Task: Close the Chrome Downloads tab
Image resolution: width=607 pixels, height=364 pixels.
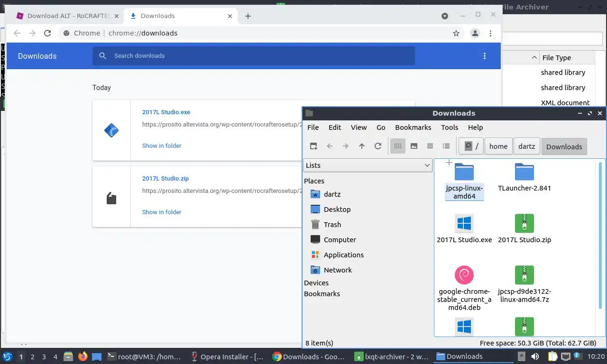Action: [230, 16]
